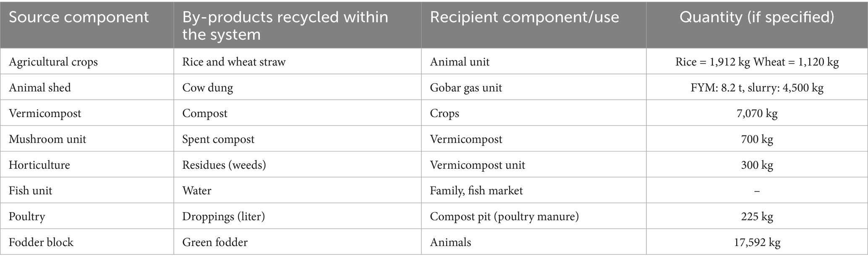Screen dimensions: 868x262
Task: Select the "Residues (weeds)" cell
Action: coord(224,165)
